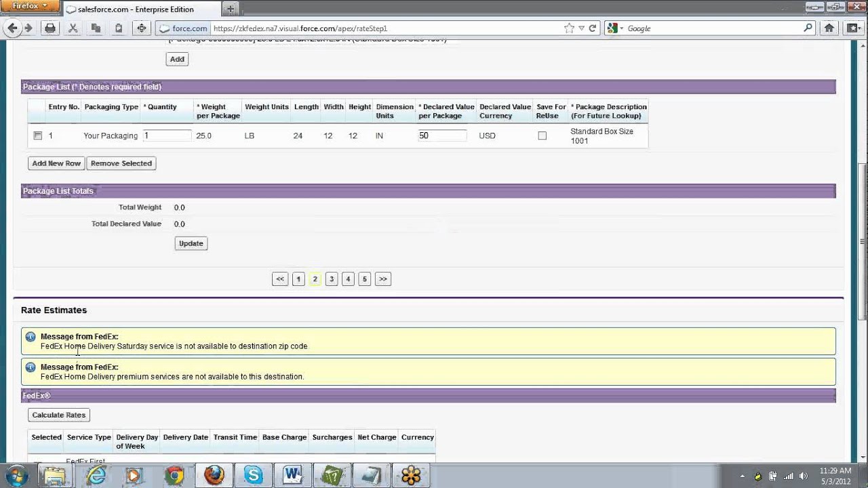
Task: Click info icon of Saturday service message
Action: 30,337
